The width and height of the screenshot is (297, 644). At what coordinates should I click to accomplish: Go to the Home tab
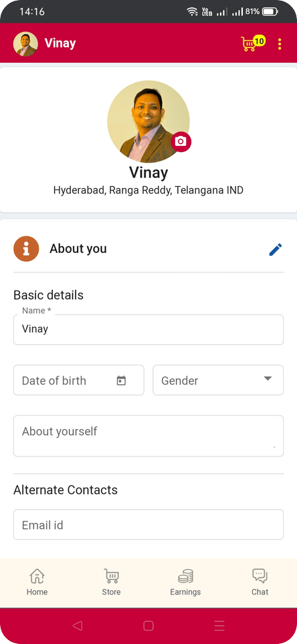[x=37, y=582]
